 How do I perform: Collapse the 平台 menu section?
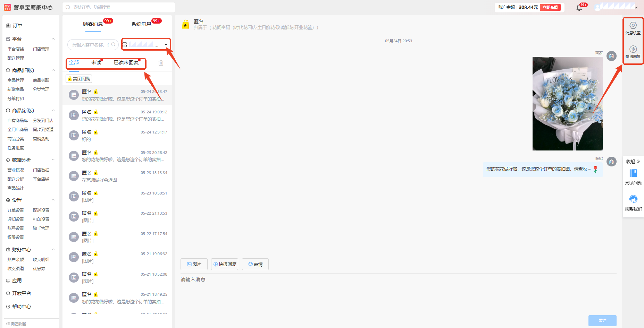(53, 39)
